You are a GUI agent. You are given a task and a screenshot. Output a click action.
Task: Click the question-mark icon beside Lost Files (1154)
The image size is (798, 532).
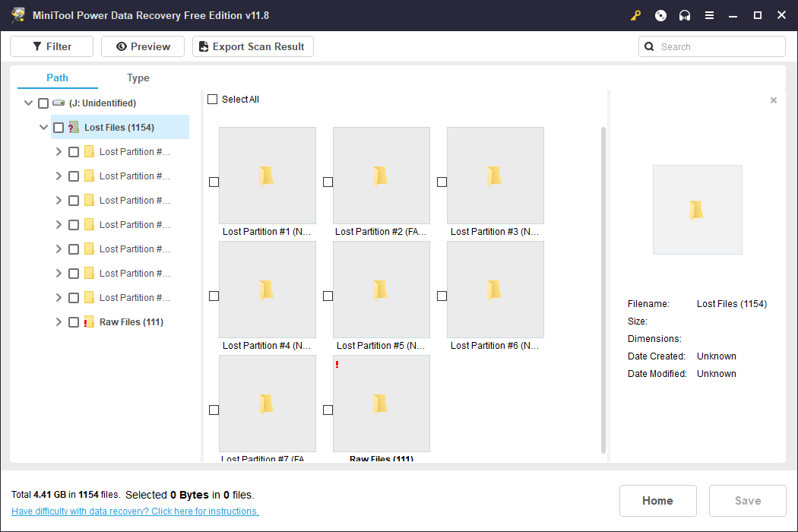pyautogui.click(x=73, y=127)
